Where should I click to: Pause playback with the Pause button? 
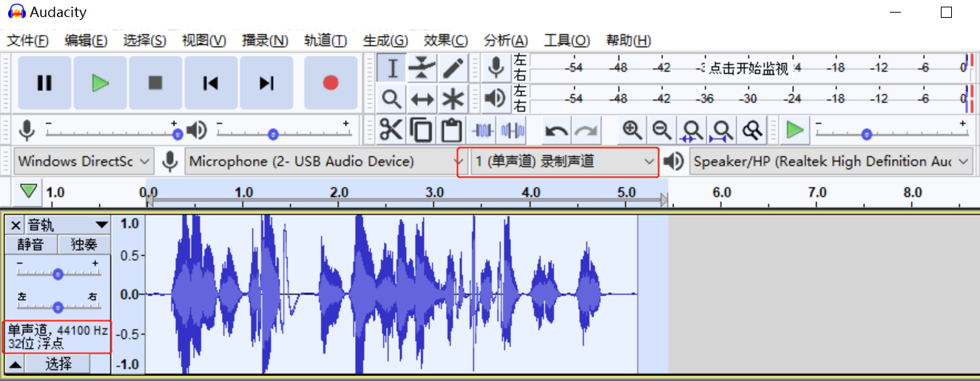point(44,83)
